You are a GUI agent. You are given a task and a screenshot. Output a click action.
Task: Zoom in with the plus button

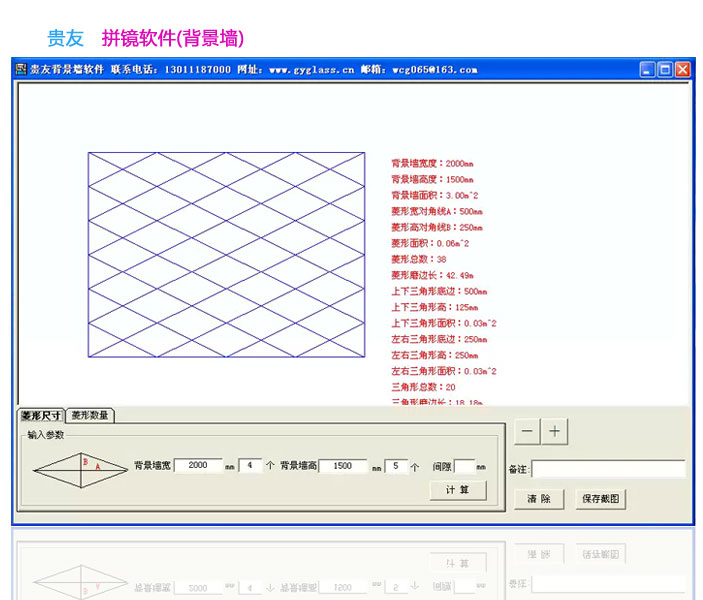pos(555,431)
